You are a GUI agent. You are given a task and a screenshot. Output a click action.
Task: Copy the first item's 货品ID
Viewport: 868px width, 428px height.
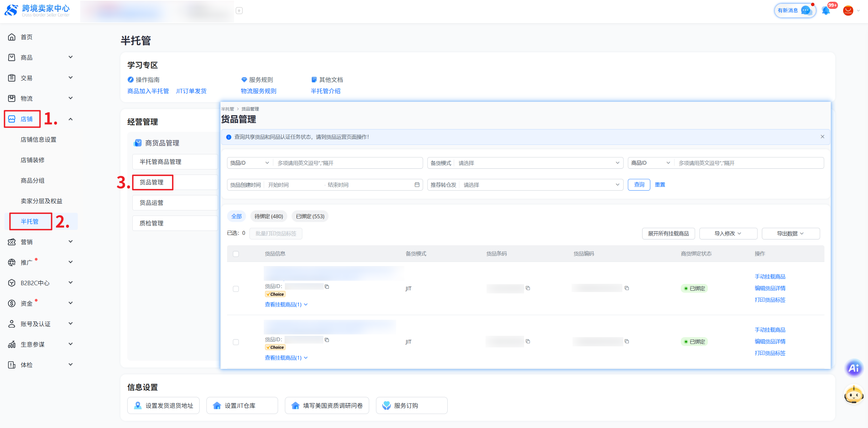[327, 287]
